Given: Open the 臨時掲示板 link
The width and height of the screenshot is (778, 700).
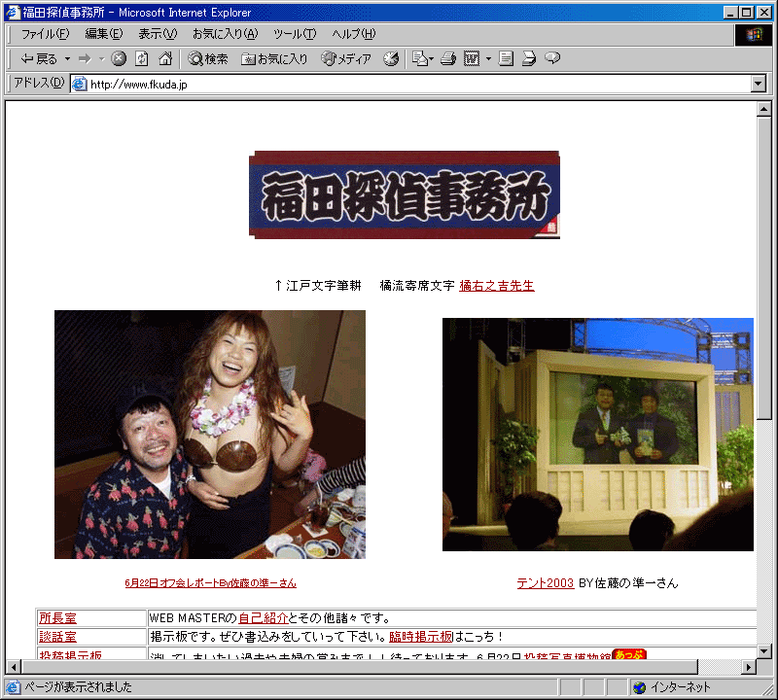Looking at the screenshot, I should 421,637.
